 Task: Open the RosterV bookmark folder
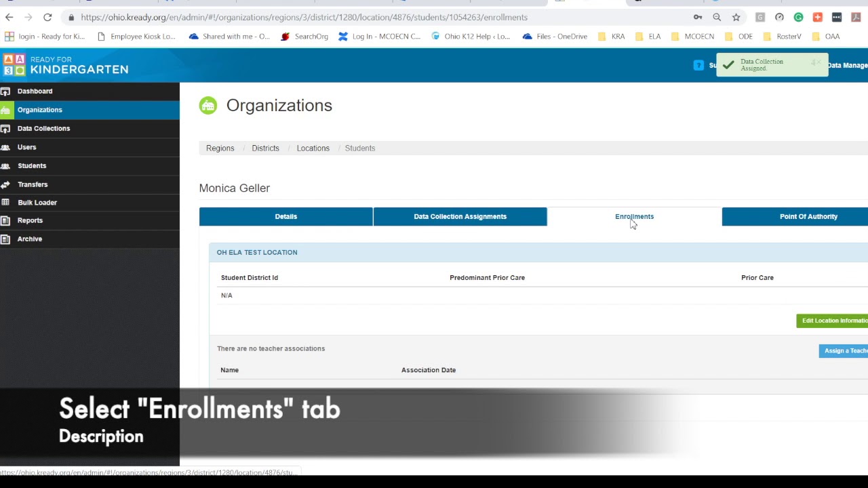(782, 37)
